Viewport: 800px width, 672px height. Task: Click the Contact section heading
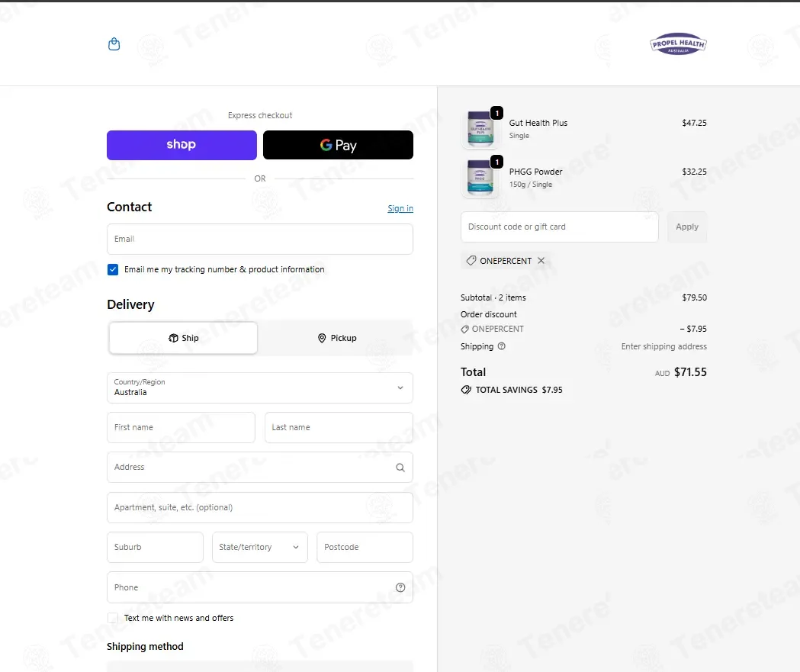tap(129, 207)
